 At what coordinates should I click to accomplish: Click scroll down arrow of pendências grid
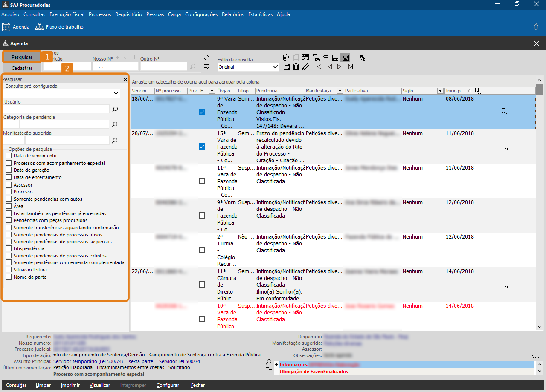pyautogui.click(x=540, y=327)
